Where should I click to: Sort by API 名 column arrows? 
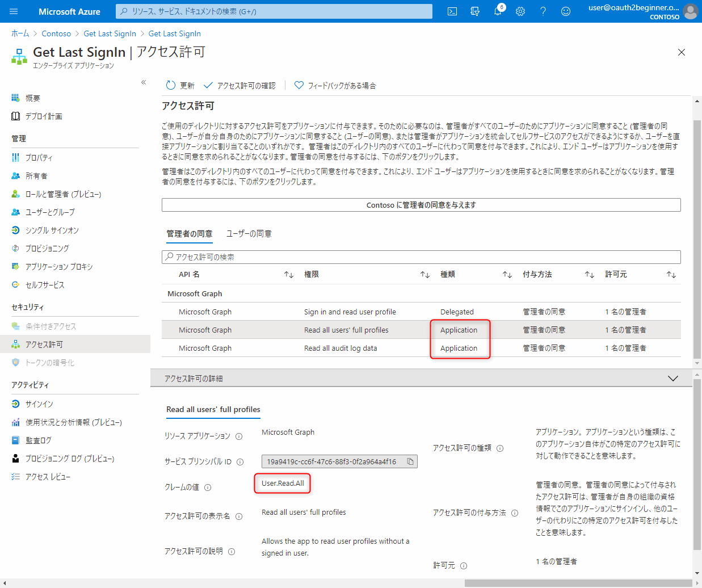(x=289, y=275)
